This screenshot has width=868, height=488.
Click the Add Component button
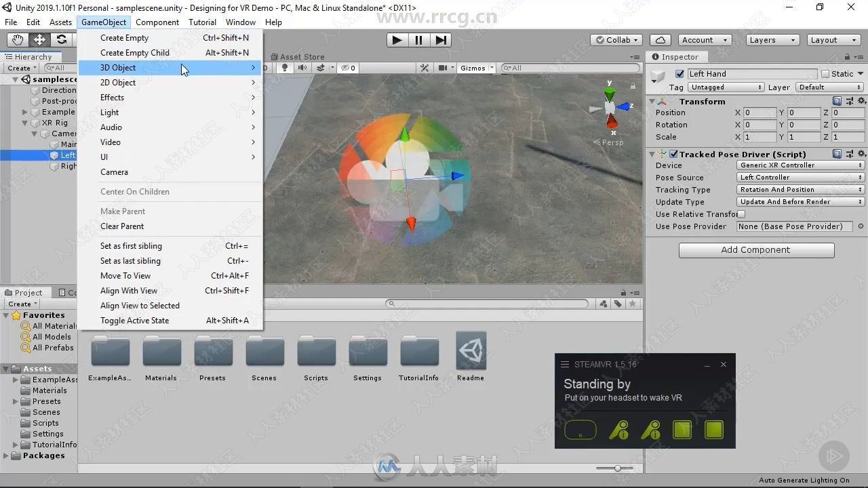(x=756, y=250)
